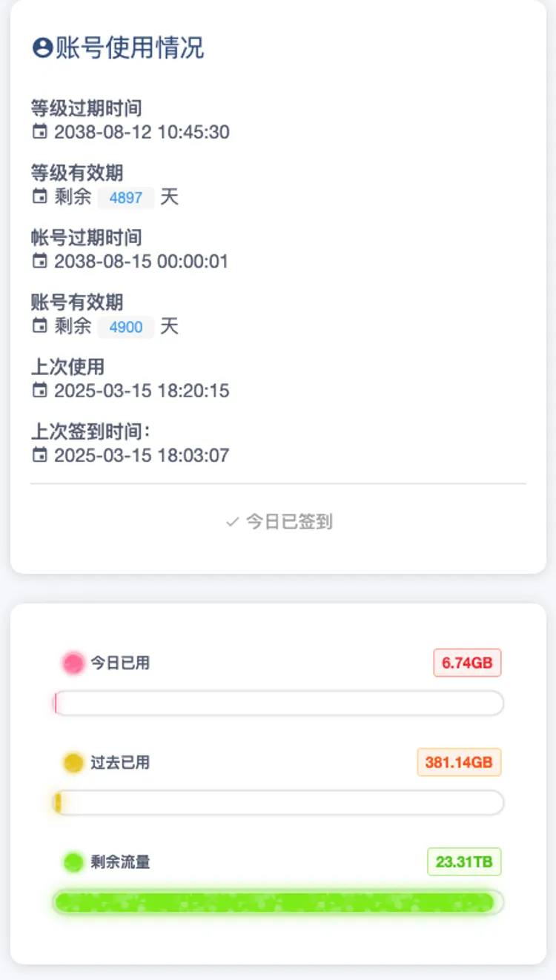Image resolution: width=556 pixels, height=980 pixels.
Task: Click the calendar icon beside 2025-03-15 18:03:07
Action: tap(39, 455)
